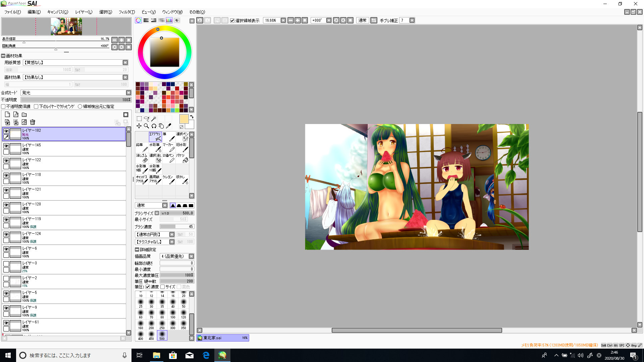Select the hand pan tool
The image size is (644, 362).
(x=161, y=126)
